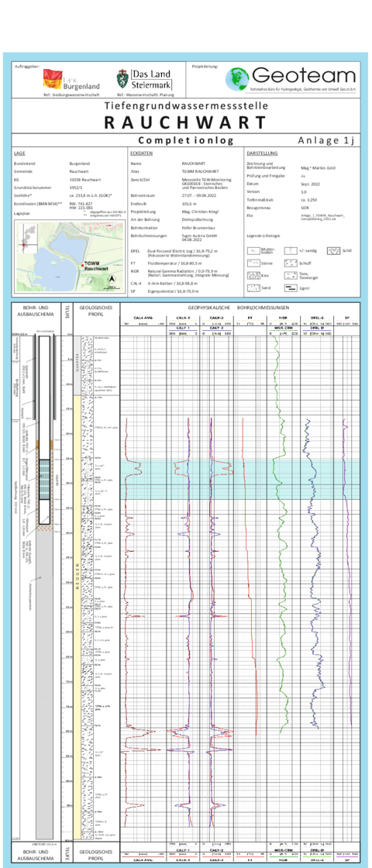Select the Kies lithology legend symbol
372x868 pixels.
tap(253, 275)
